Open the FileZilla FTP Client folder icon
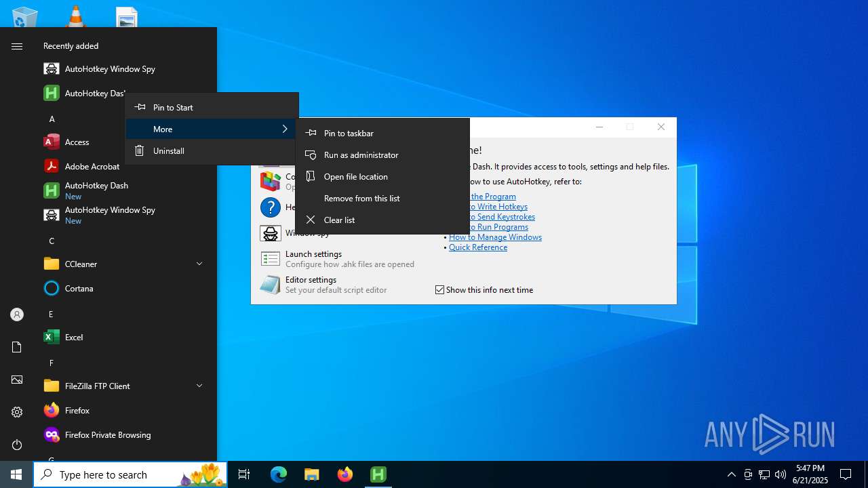This screenshot has height=488, width=868. click(52, 386)
